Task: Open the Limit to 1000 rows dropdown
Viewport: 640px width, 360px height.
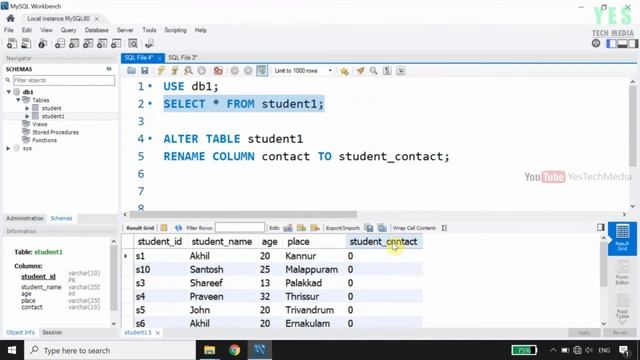Action: click(303, 71)
